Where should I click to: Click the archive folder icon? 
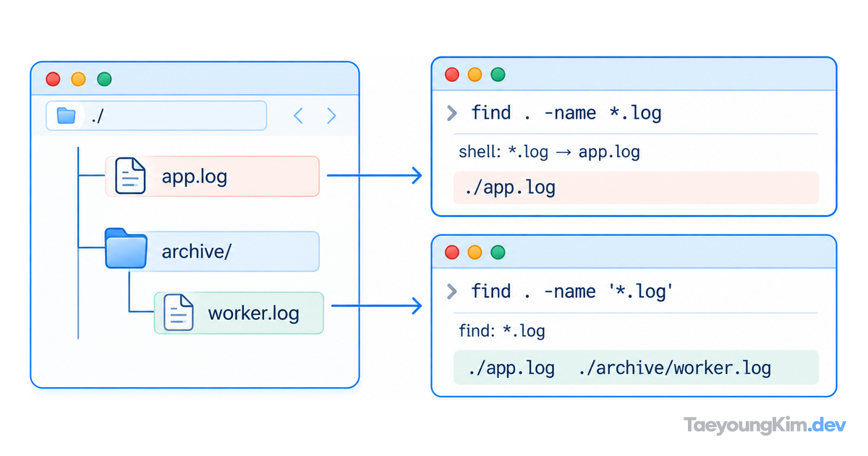coord(126,248)
